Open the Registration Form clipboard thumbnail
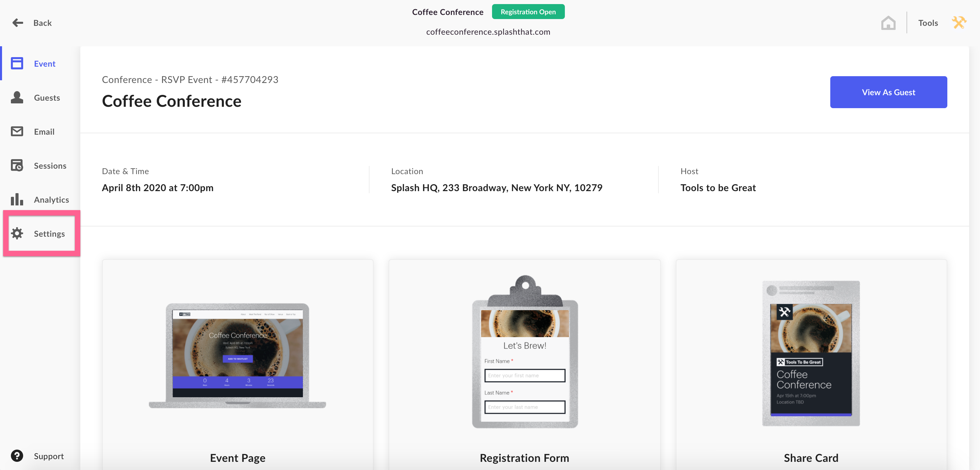Image resolution: width=980 pixels, height=470 pixels. coord(525,352)
